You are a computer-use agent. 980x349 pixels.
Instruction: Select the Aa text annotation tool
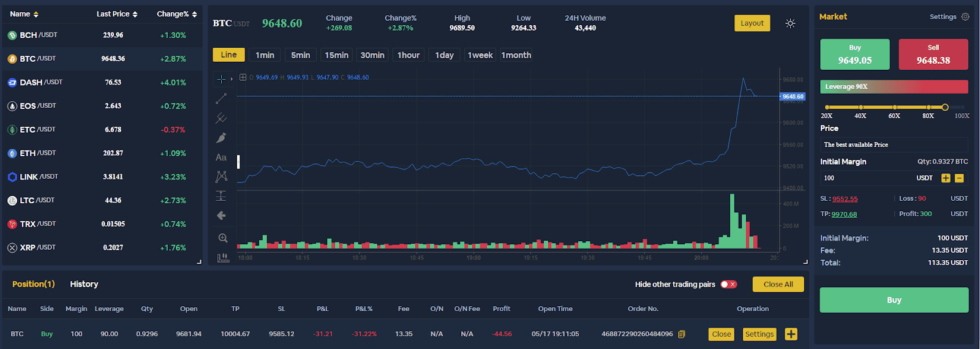[x=221, y=157]
